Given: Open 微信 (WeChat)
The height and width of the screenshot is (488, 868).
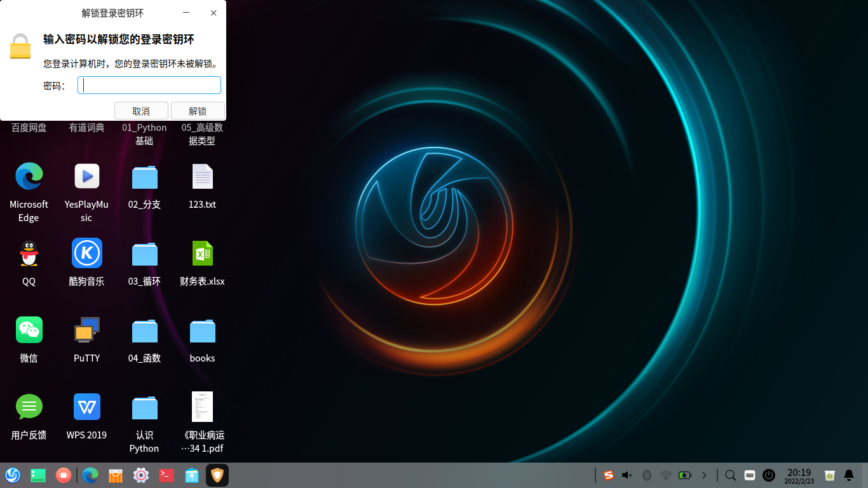Looking at the screenshot, I should pos(29,330).
